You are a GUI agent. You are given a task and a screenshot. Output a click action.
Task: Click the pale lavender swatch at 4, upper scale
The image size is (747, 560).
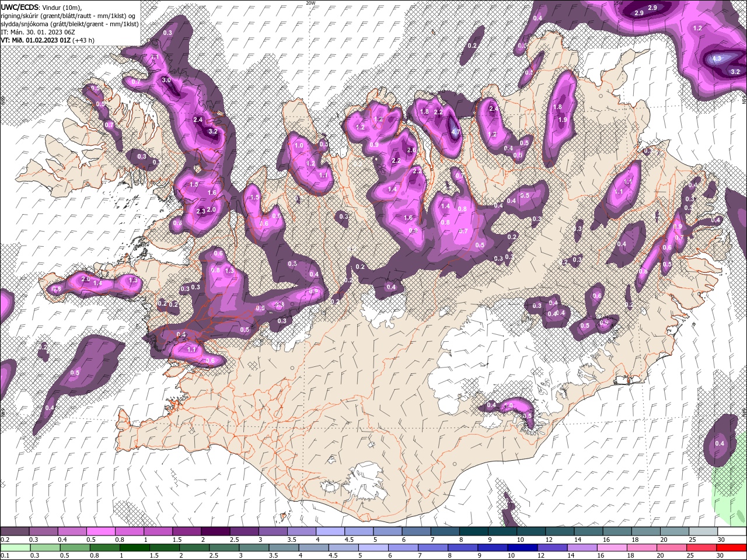[330, 531]
